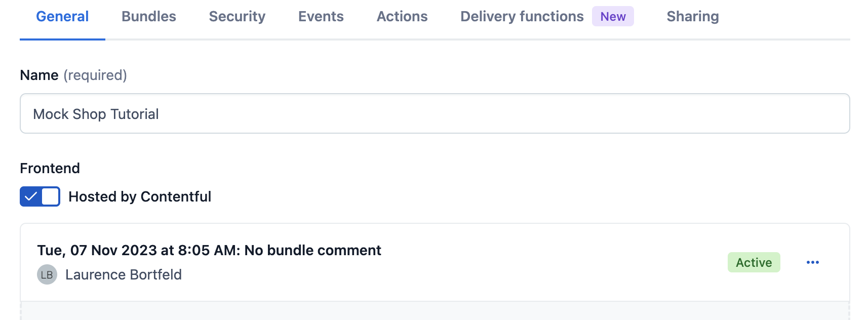This screenshot has width=868, height=320.
Task: Switch to the General tab
Action: (62, 17)
